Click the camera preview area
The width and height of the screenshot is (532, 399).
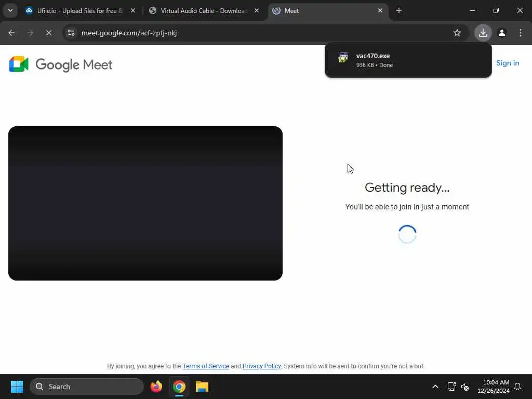[x=145, y=203]
